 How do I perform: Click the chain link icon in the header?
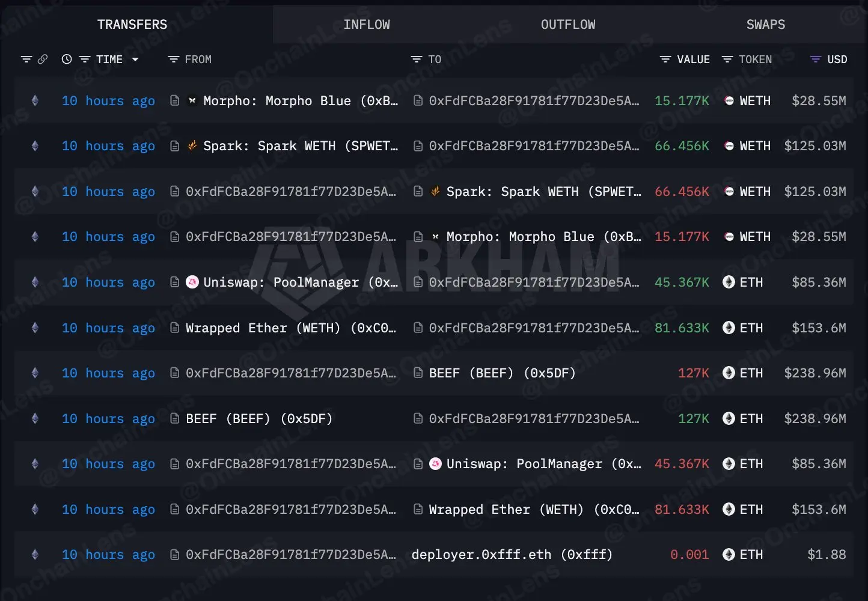(x=43, y=59)
